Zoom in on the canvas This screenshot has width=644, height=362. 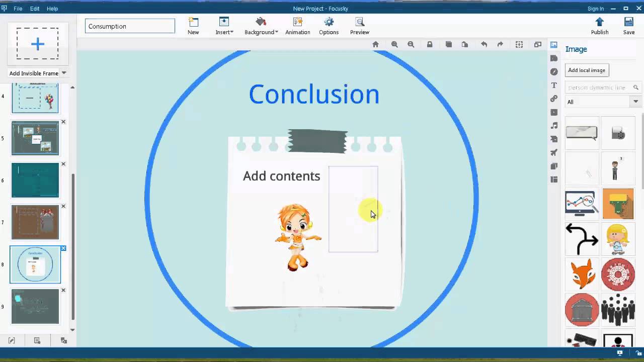394,44
